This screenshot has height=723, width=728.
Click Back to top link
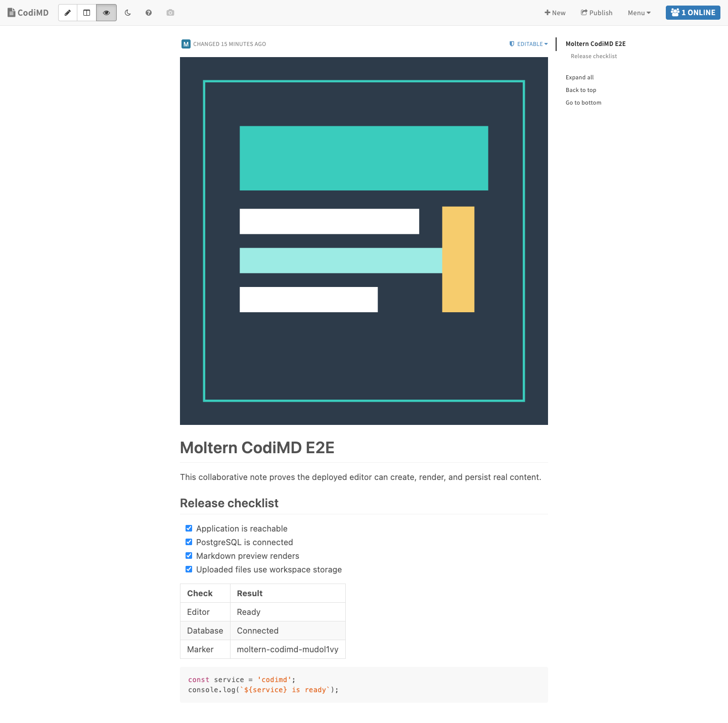pyautogui.click(x=581, y=90)
